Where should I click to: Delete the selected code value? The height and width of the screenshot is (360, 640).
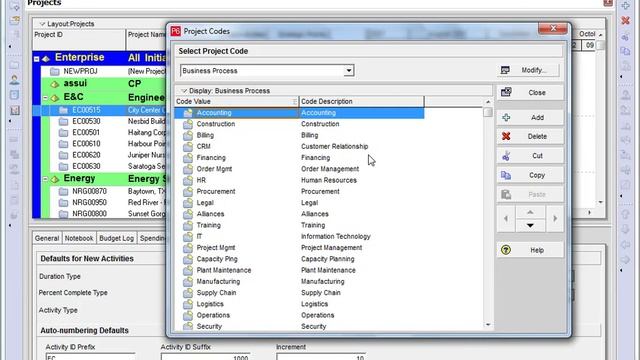(530, 136)
